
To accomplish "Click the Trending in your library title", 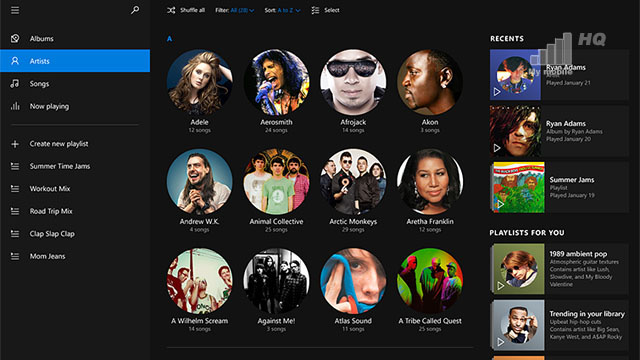I will tap(587, 314).
